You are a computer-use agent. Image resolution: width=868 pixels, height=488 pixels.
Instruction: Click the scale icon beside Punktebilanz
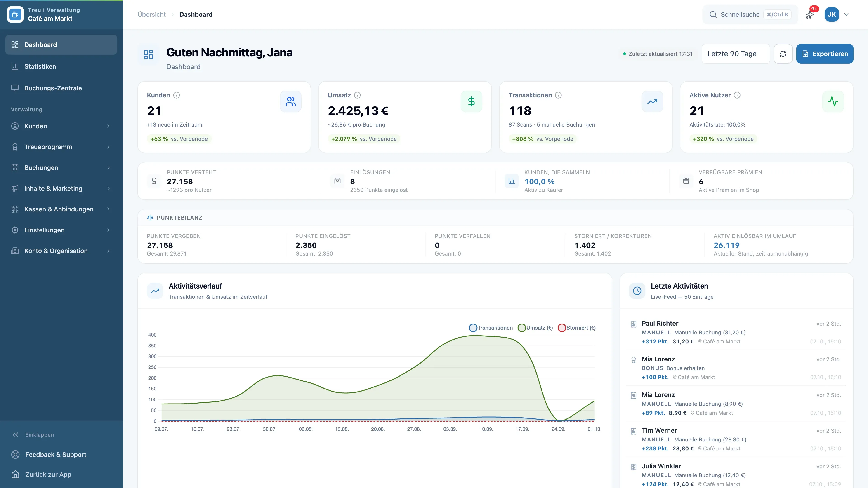(x=150, y=218)
